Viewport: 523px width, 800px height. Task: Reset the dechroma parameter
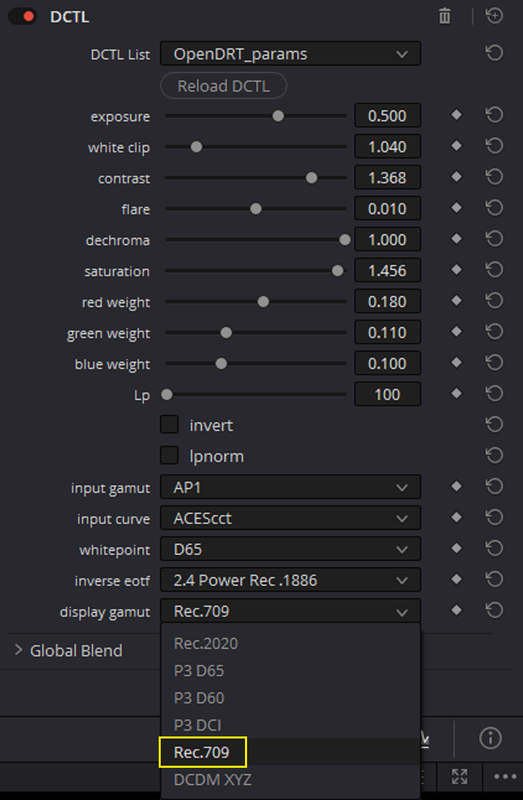[494, 239]
